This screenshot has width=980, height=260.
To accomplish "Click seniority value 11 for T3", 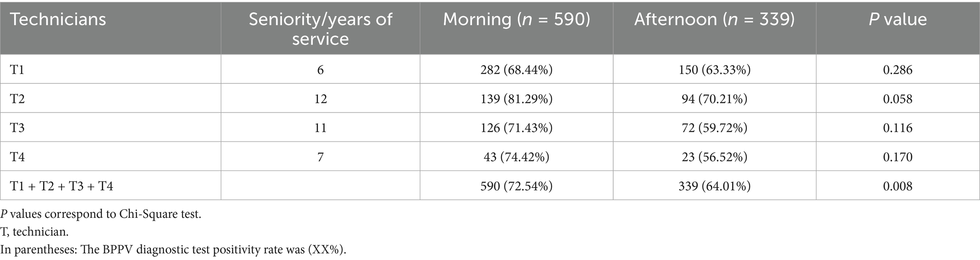I will click(320, 128).
